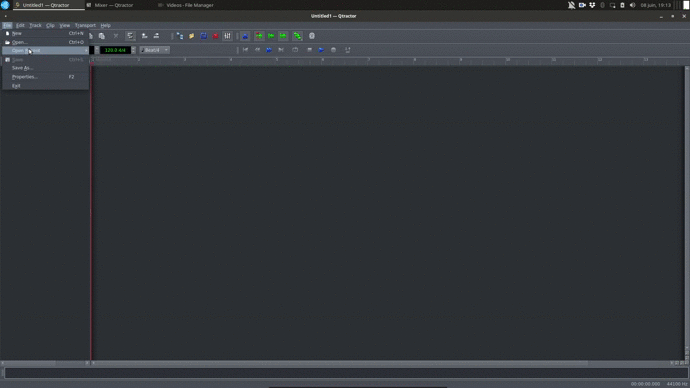
Task: Click the Stop transport button
Action: pyautogui.click(x=309, y=50)
